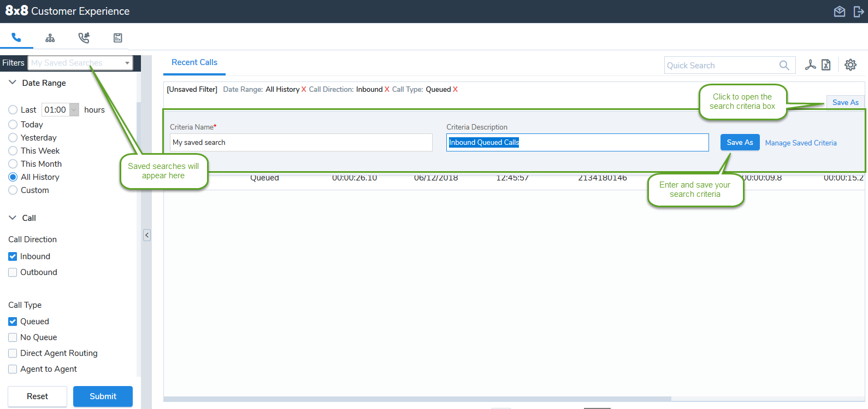Viewport: 868px width, 409px height.
Task: Uncheck the Inbound call direction
Action: tap(13, 256)
